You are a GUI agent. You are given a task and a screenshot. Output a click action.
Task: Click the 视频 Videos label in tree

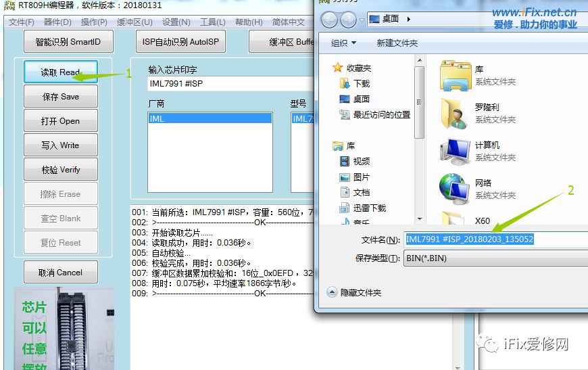[362, 162]
